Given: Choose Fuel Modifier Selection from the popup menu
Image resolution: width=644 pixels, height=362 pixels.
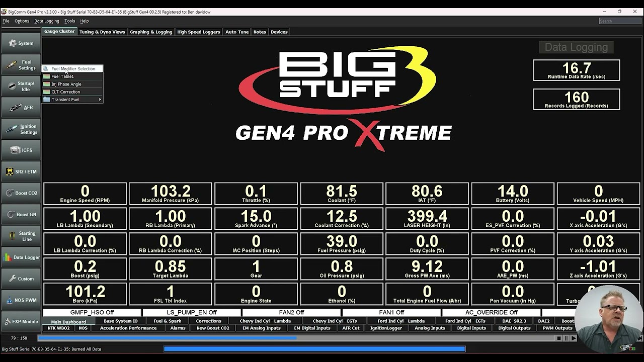Looking at the screenshot, I should [x=72, y=69].
